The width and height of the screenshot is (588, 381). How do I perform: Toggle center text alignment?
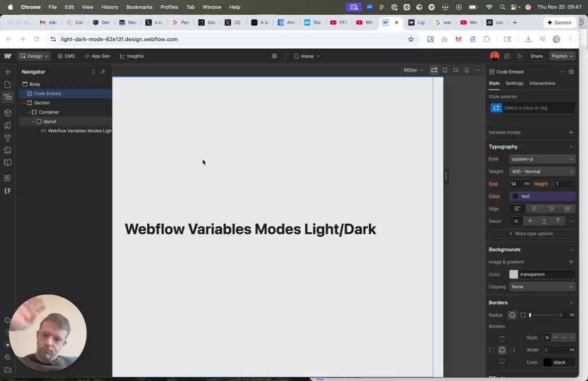[534, 208]
